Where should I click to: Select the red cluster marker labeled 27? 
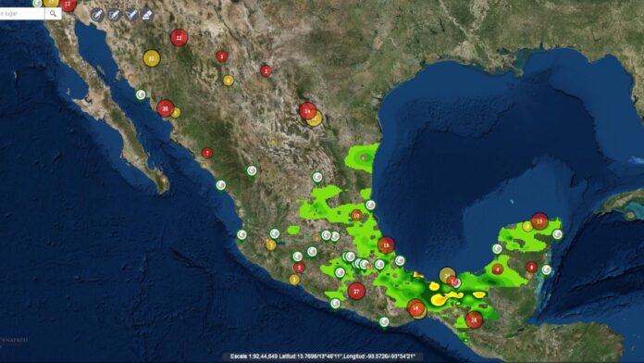(x=356, y=291)
